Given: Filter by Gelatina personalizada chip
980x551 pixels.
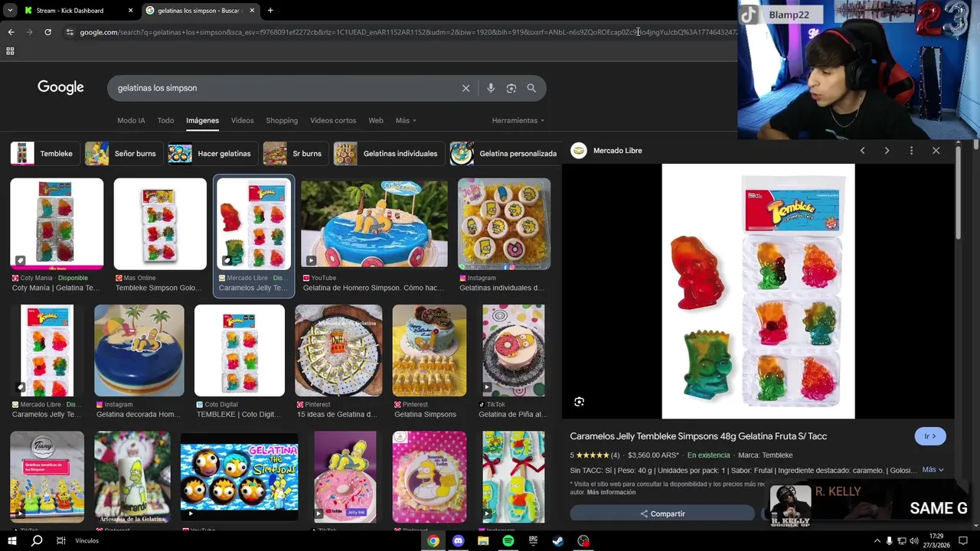Looking at the screenshot, I should [504, 153].
